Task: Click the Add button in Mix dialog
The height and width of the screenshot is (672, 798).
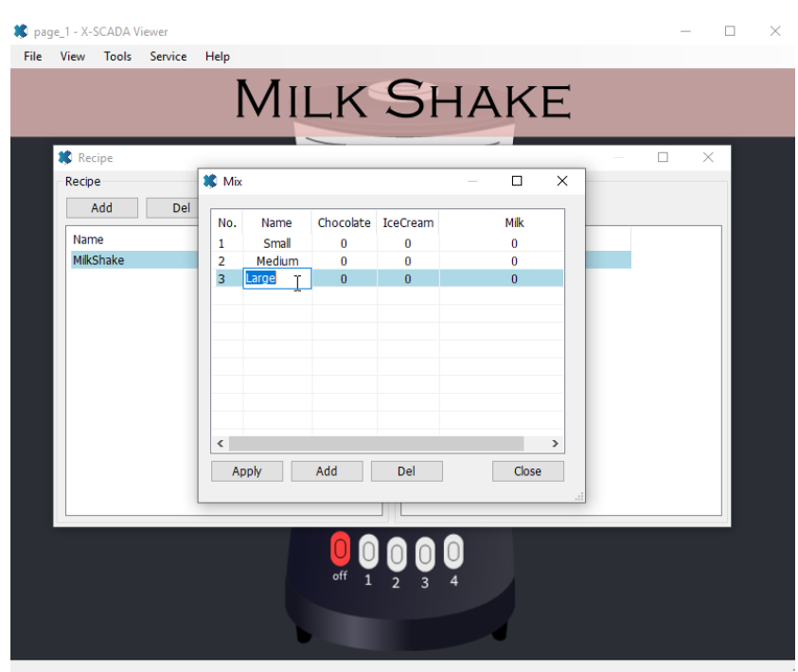Action: click(x=327, y=471)
